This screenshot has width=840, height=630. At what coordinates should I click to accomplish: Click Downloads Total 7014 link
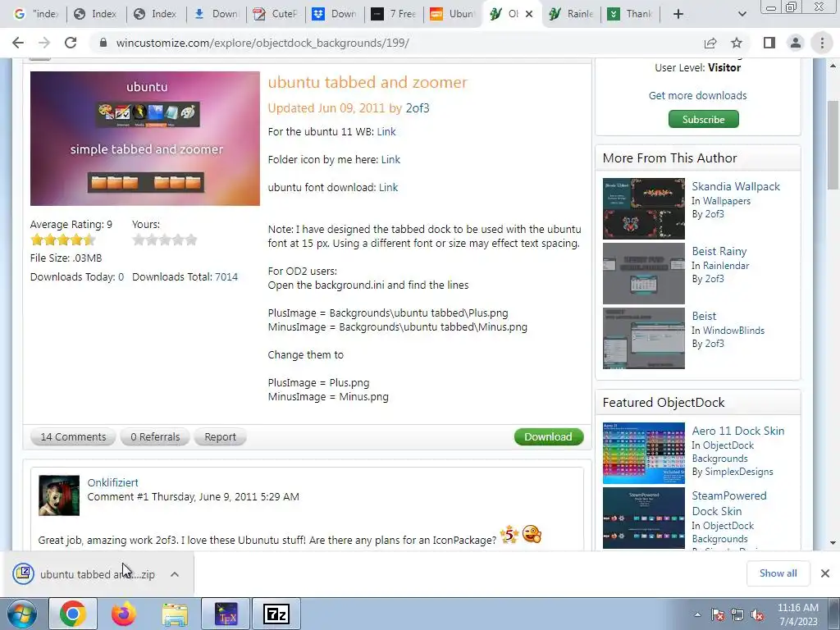tap(226, 277)
